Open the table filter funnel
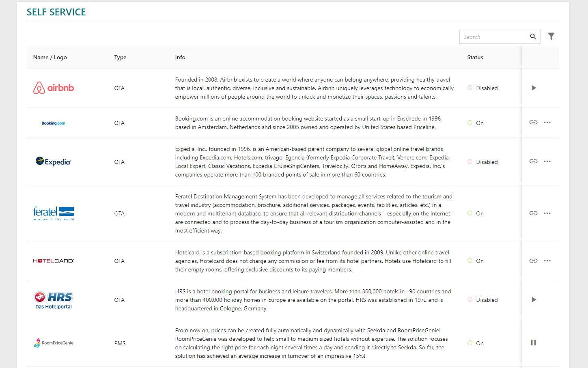This screenshot has width=588, height=368. 551,37
